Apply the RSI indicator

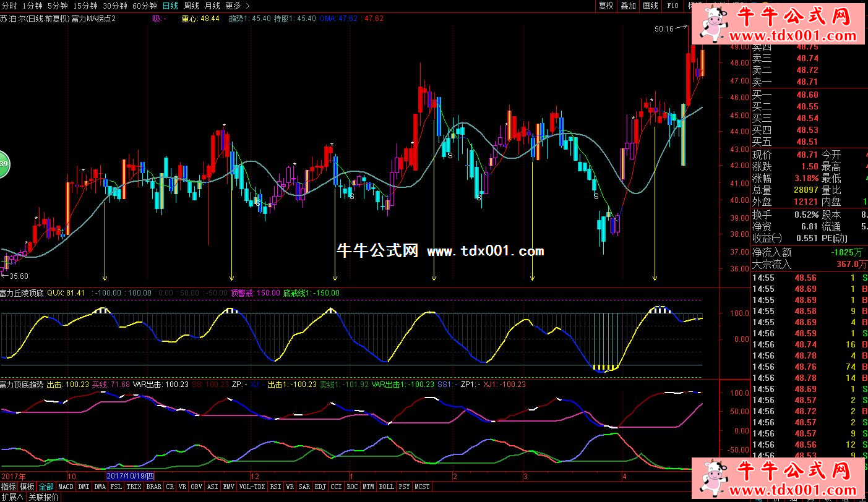click(x=276, y=487)
